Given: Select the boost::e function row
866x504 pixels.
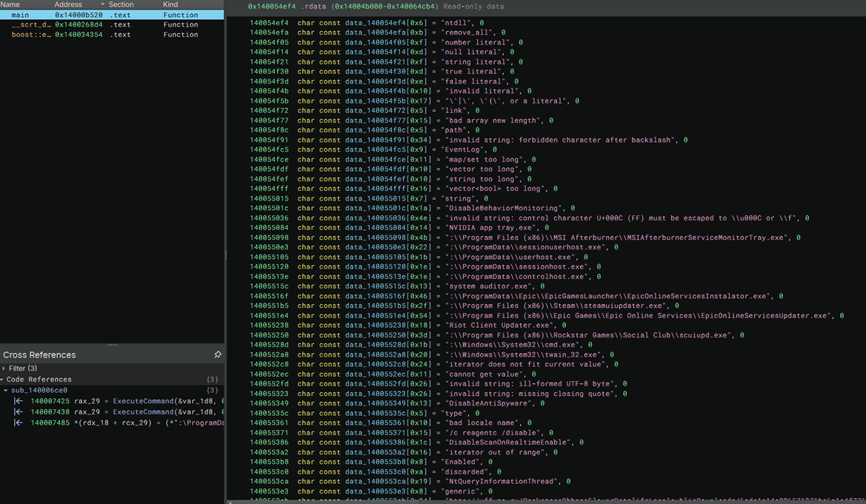Looking at the screenshot, I should coord(30,34).
